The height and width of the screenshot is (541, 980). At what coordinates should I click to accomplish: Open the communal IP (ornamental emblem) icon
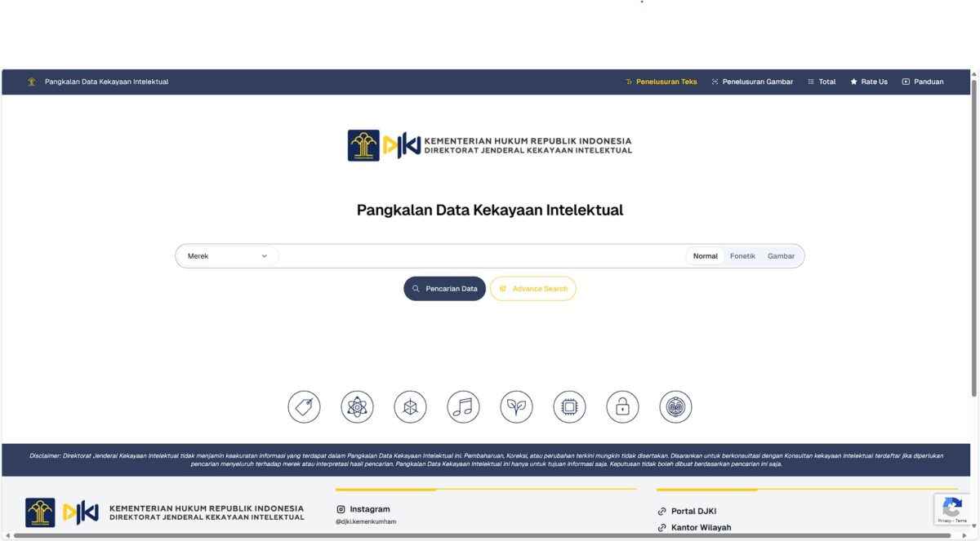click(675, 406)
